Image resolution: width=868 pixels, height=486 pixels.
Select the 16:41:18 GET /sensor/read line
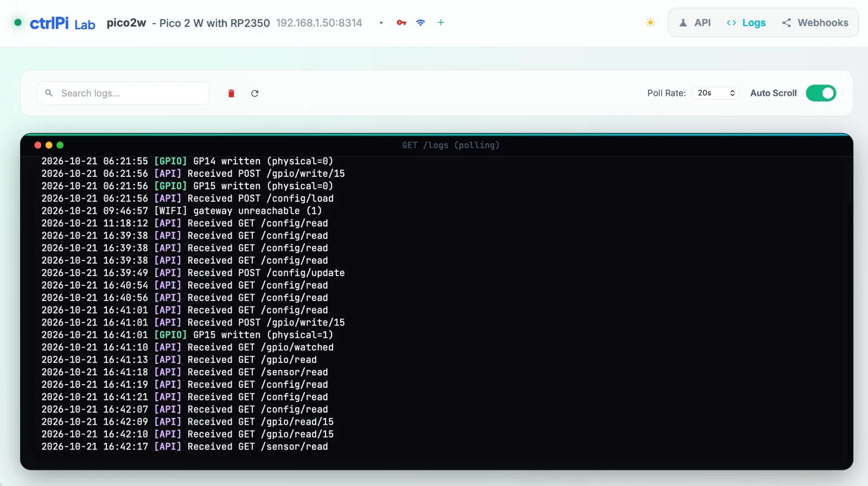coord(184,372)
